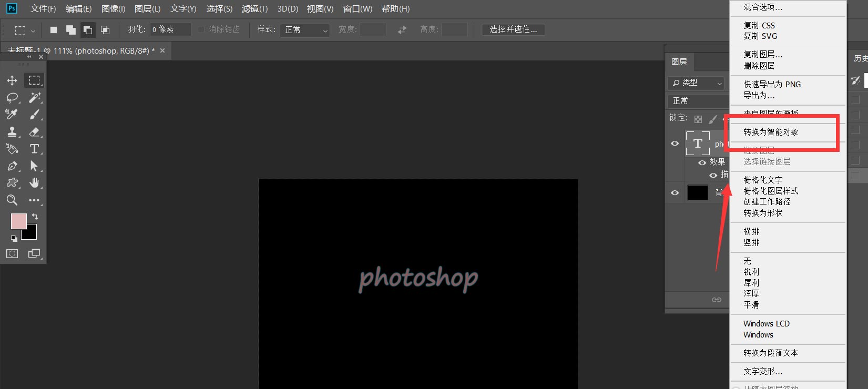Click the 选择并遮住... button
868x389 pixels.
[x=513, y=29]
